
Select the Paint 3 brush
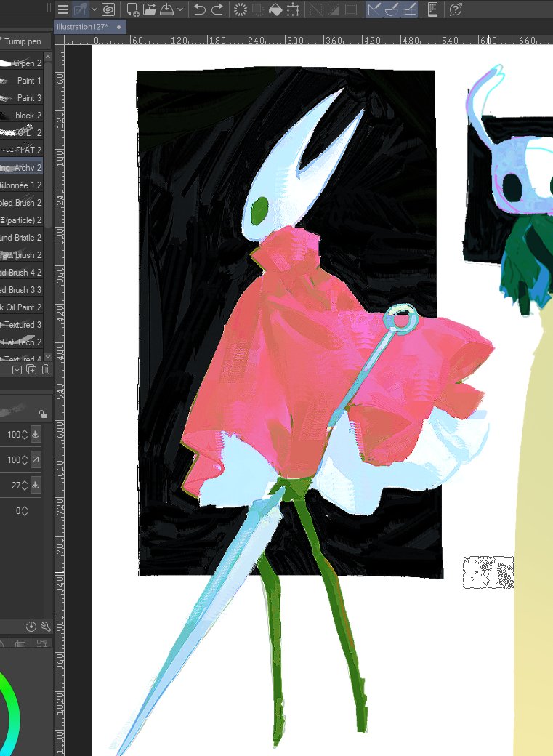(x=21, y=98)
